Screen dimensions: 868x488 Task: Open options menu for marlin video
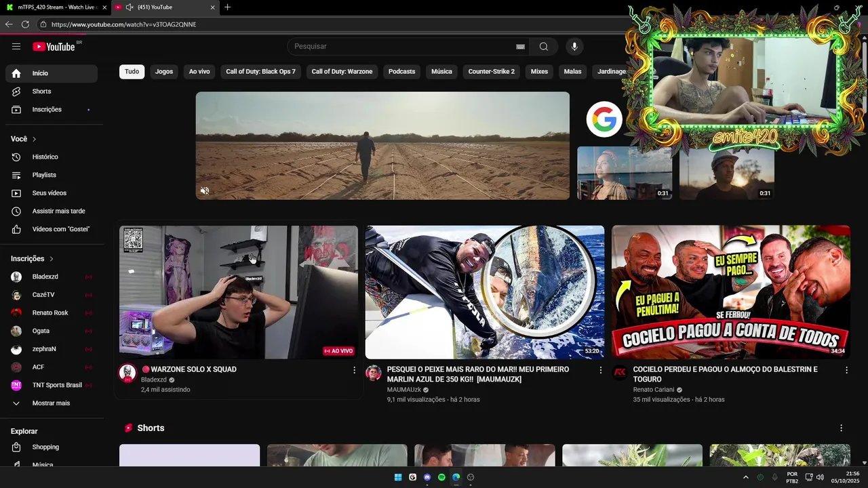[600, 370]
